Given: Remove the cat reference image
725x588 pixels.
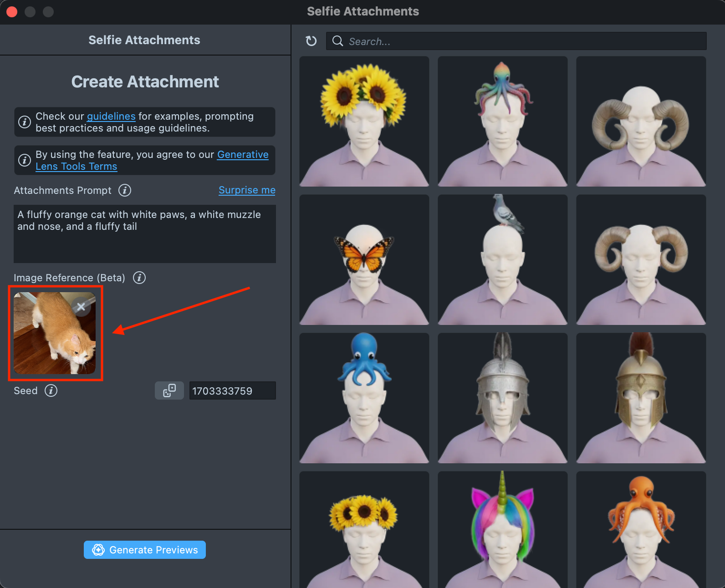Looking at the screenshot, I should tap(81, 307).
